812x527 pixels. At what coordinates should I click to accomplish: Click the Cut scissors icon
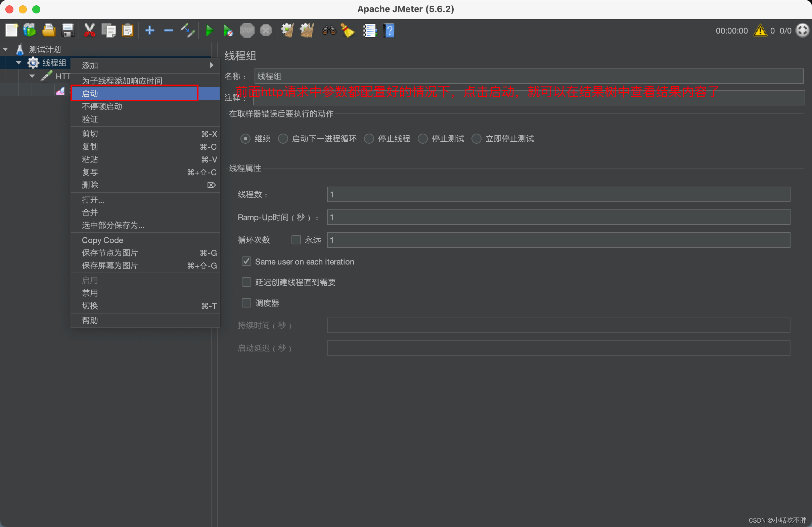[89, 30]
